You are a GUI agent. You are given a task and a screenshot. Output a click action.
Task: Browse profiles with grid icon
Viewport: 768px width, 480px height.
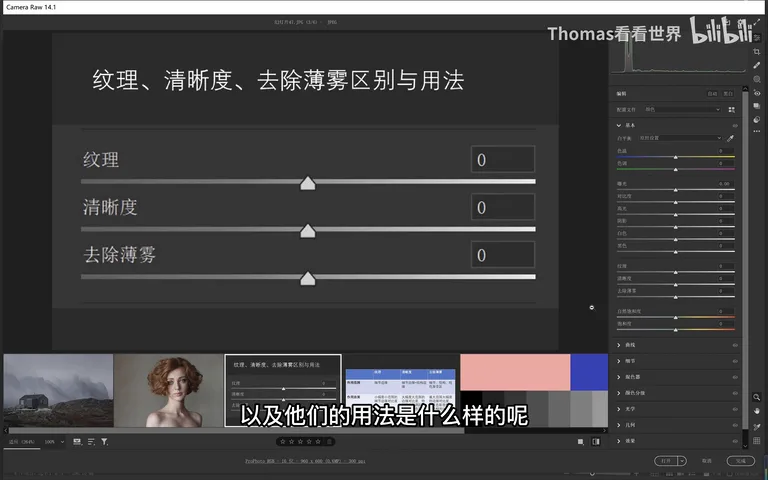click(731, 110)
